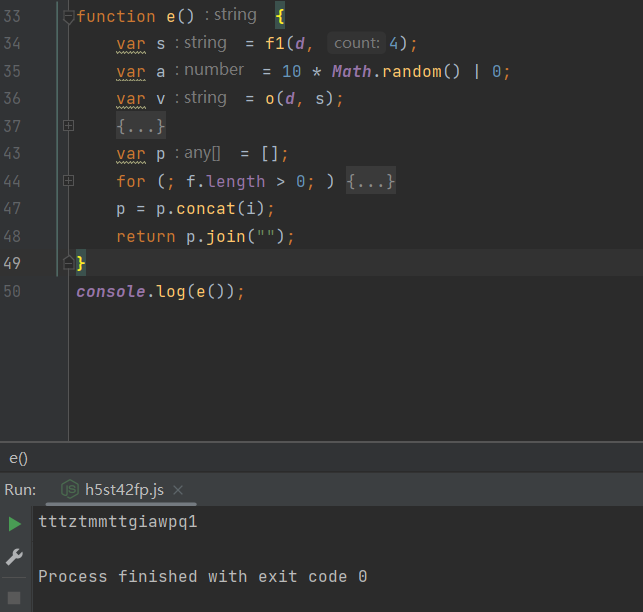Collapse function e at line 33 fold marker

(x=68, y=17)
